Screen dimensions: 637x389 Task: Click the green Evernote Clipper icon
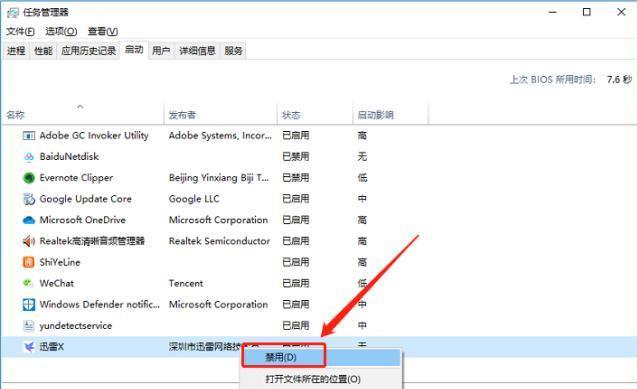(x=28, y=178)
